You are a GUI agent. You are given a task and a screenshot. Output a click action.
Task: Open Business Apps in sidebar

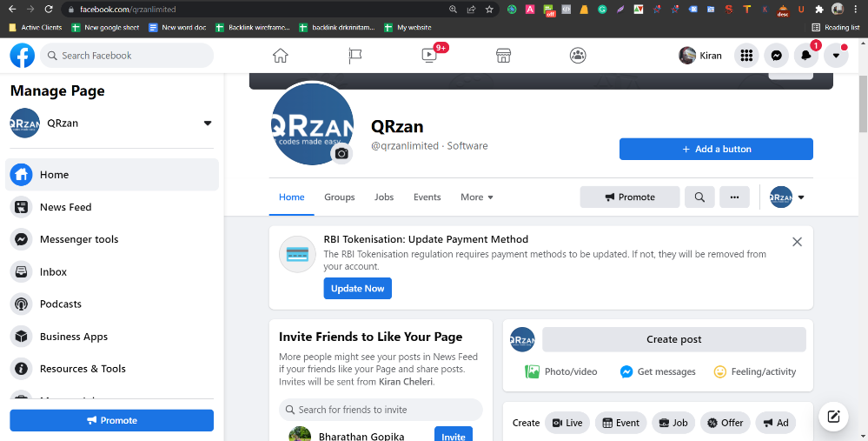pyautogui.click(x=112, y=337)
